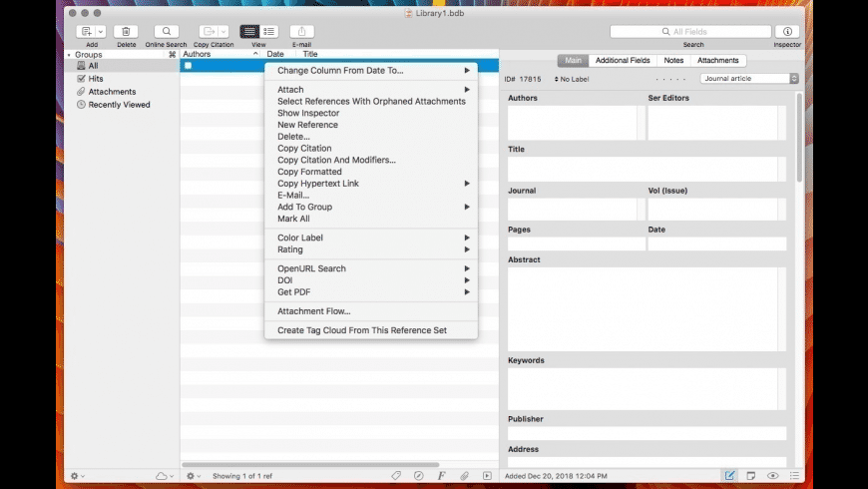Click the cloud sync icon in sidebar footer

163,476
